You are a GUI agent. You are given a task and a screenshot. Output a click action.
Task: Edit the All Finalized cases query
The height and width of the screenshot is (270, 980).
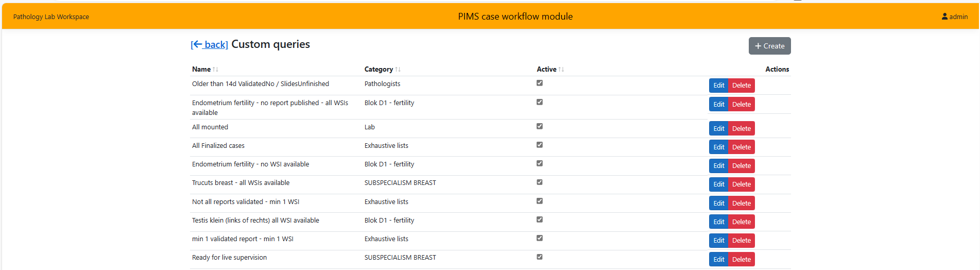[718, 147]
